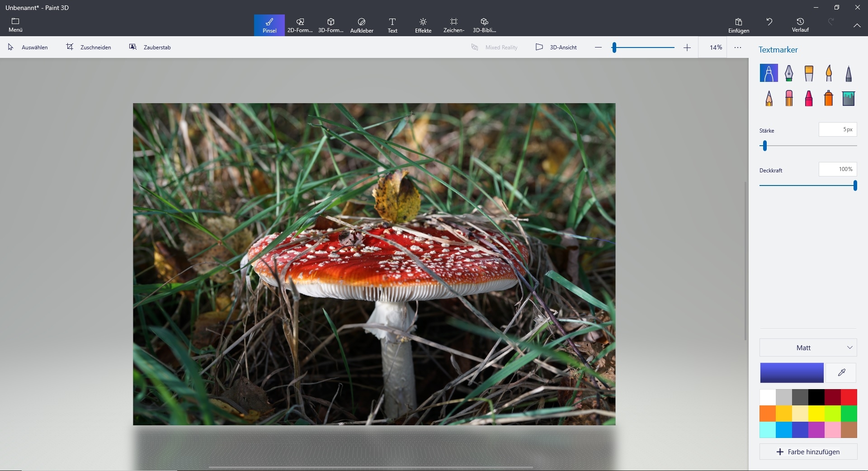868x471 pixels.
Task: Click the zoom slider handle
Action: click(614, 48)
